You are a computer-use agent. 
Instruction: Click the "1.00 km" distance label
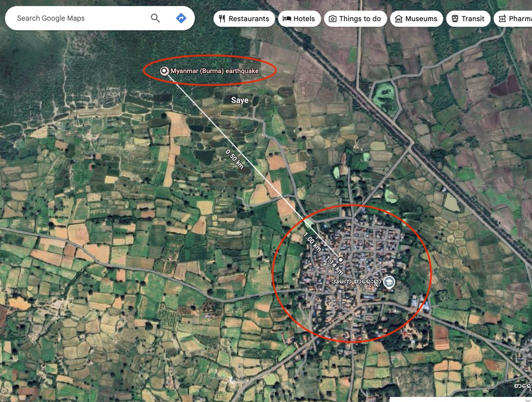pos(312,242)
